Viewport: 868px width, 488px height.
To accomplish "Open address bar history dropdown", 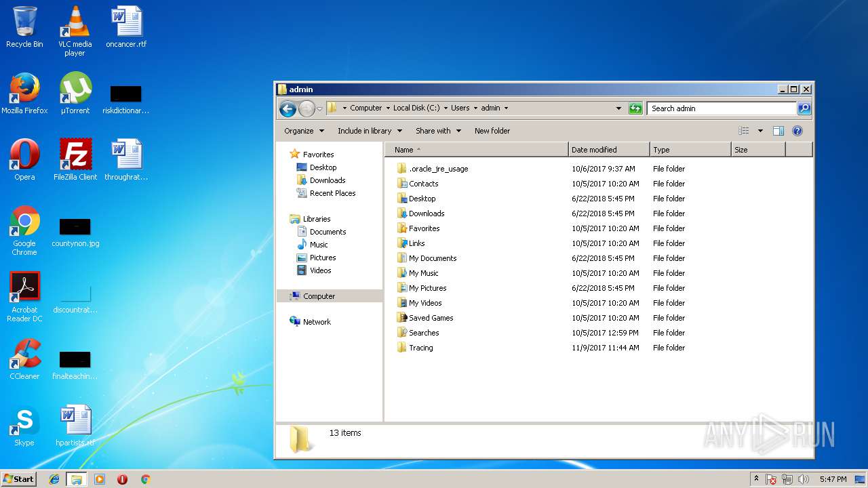I will [x=618, y=108].
